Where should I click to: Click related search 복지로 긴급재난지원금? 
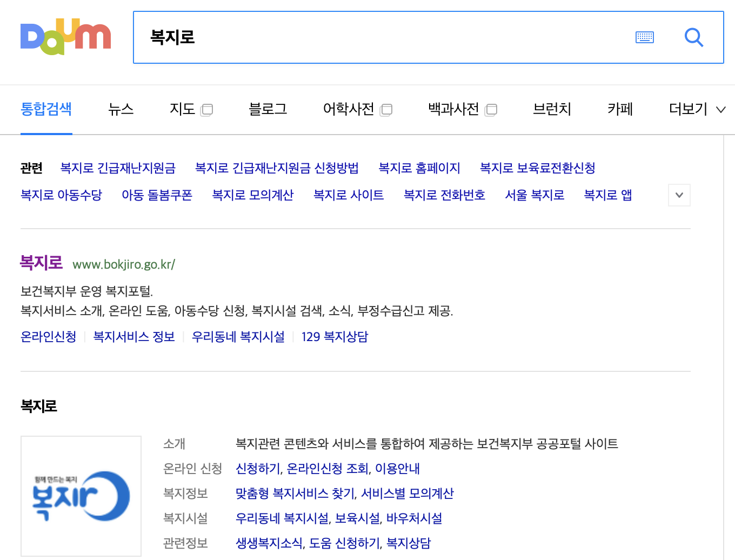118,168
